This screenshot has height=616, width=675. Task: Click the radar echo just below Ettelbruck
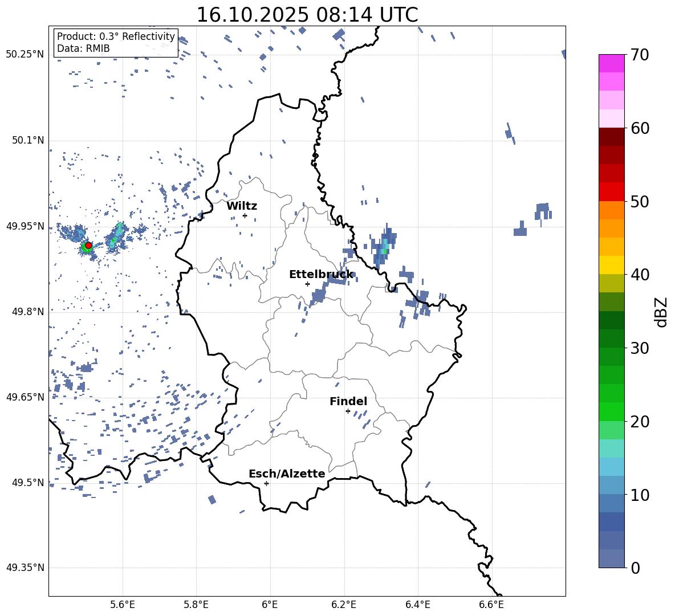(x=319, y=296)
